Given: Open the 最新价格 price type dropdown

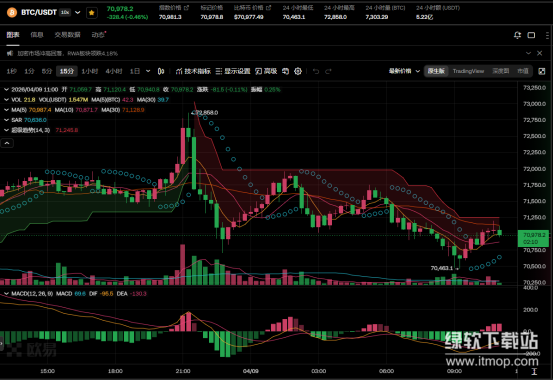Looking at the screenshot, I should click(404, 71).
